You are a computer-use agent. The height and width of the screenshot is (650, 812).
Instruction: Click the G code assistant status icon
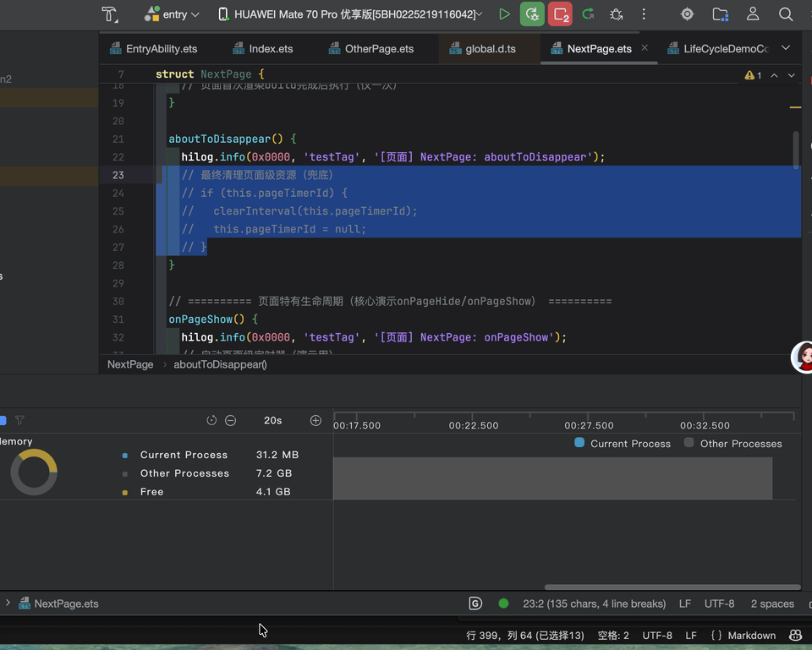(475, 604)
